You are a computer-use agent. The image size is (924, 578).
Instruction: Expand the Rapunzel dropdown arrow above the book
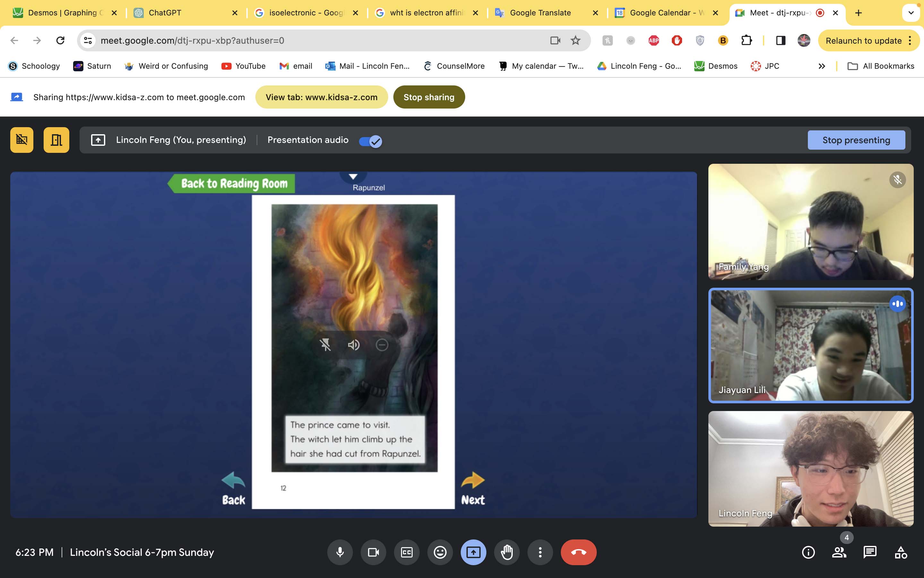[x=353, y=177]
